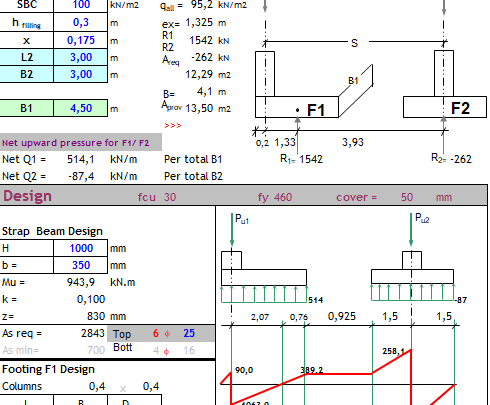Select the 'Per total B2' note

click(x=193, y=176)
